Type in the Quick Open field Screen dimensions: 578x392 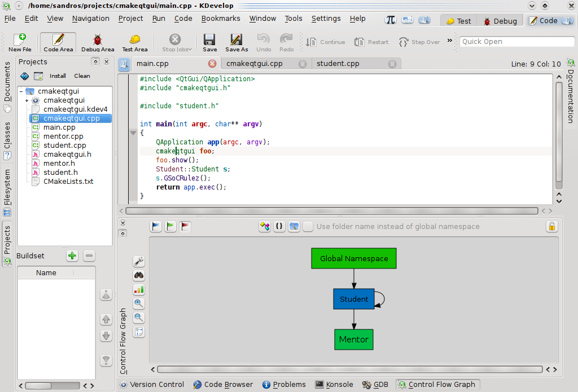point(516,41)
